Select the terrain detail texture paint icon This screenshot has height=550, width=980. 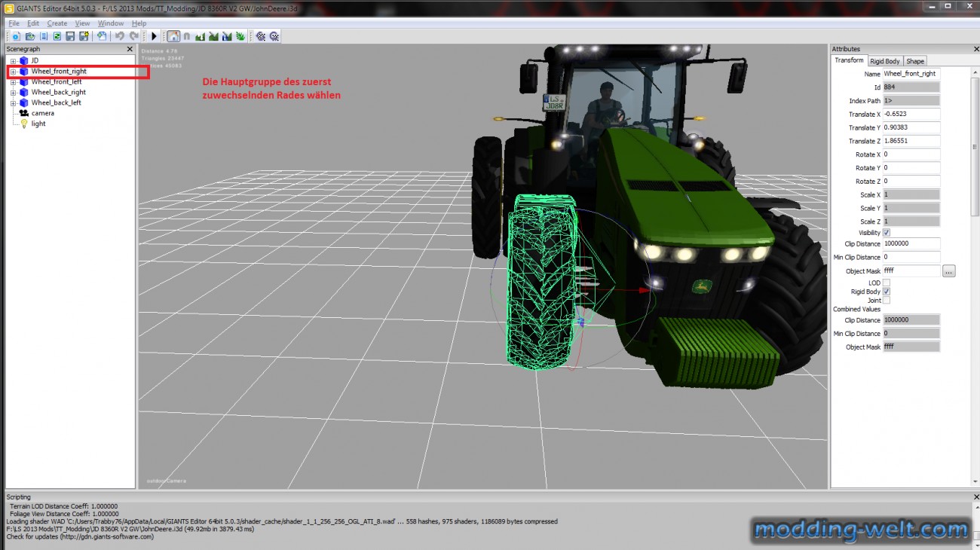click(x=214, y=36)
